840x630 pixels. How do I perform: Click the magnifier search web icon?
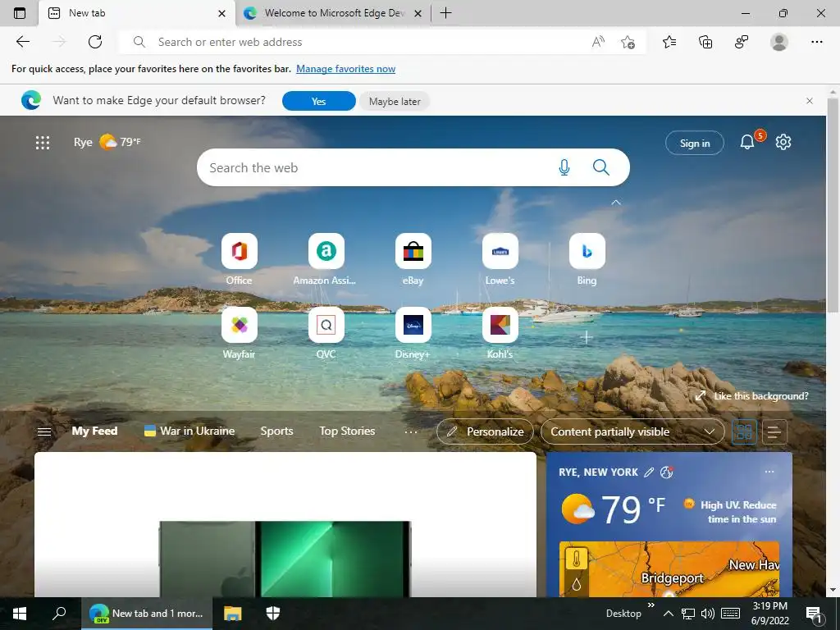601,167
